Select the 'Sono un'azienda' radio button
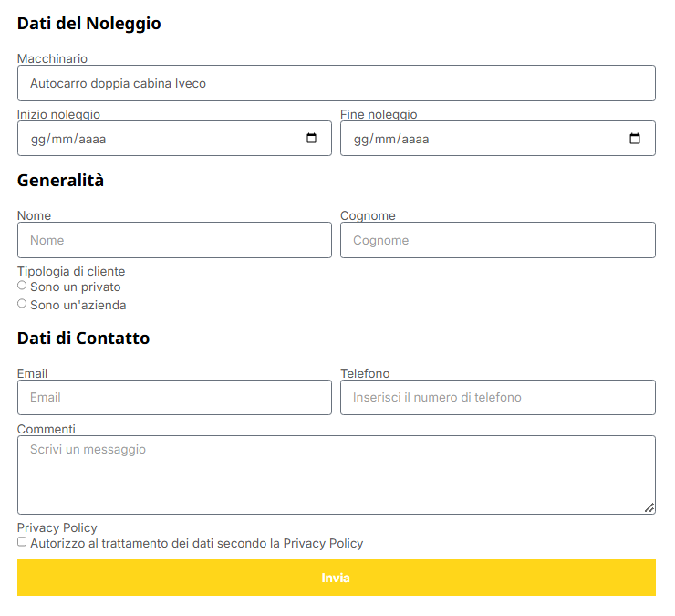This screenshot has width=675, height=616. [22, 304]
